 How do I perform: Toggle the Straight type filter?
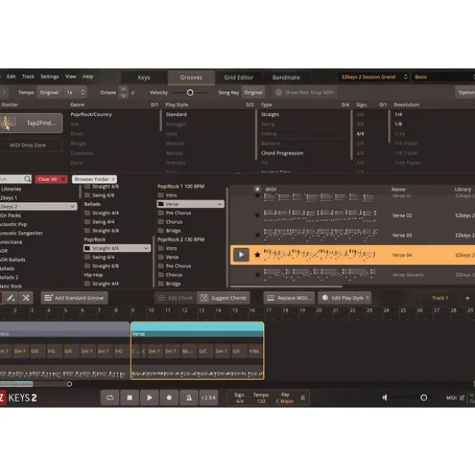(270, 114)
